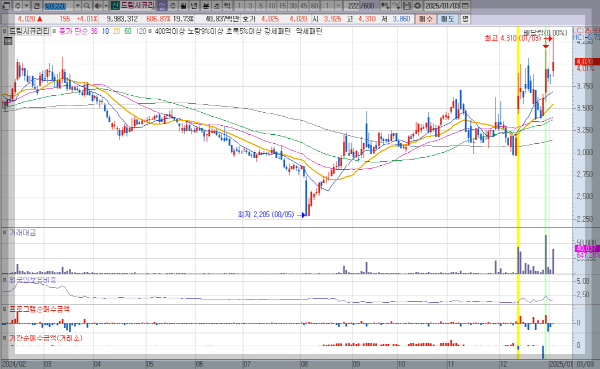The width and height of the screenshot is (600, 369).
Task: Click the stock code input field
Action: (x=59, y=6)
